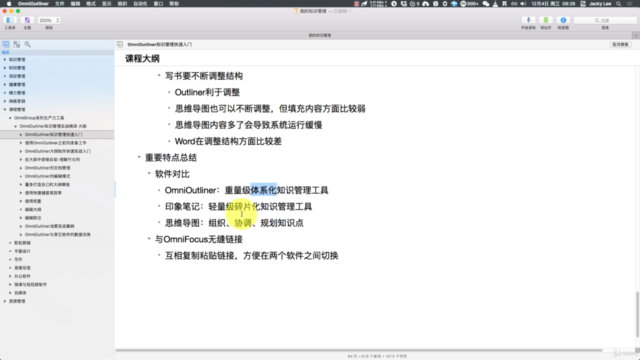This screenshot has width=640, height=360.
Task: Click the vertical scrollbar of the outline
Action: (x=637, y=314)
